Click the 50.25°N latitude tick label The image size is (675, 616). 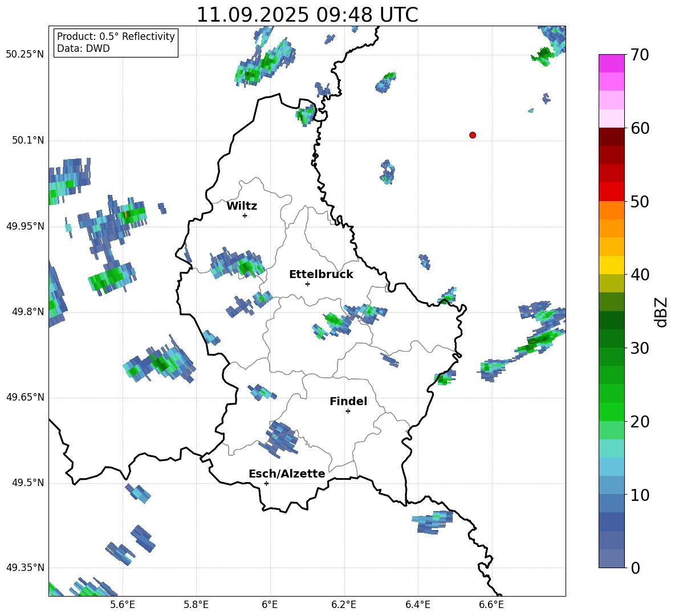click(x=25, y=55)
